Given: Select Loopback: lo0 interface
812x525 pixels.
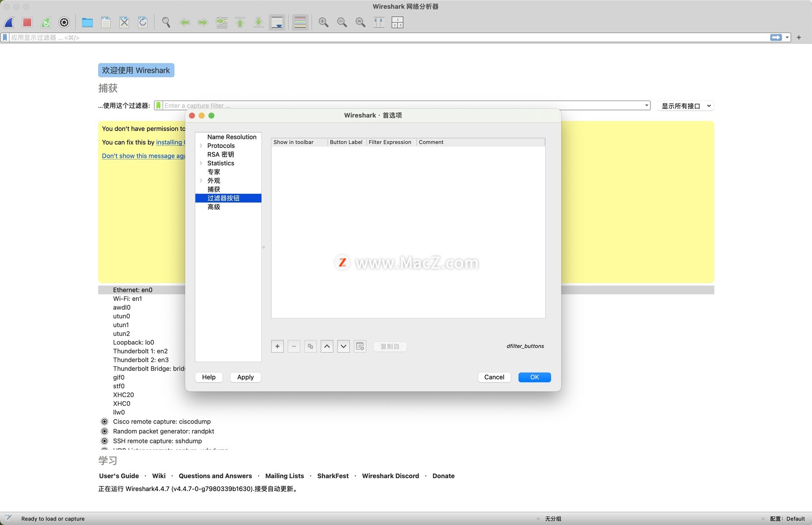Looking at the screenshot, I should (x=133, y=342).
